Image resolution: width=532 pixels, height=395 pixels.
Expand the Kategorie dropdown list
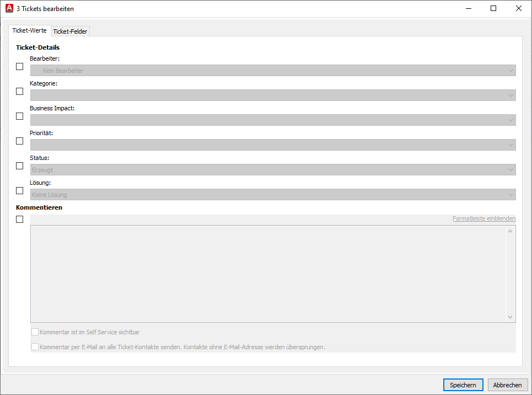(x=273, y=95)
